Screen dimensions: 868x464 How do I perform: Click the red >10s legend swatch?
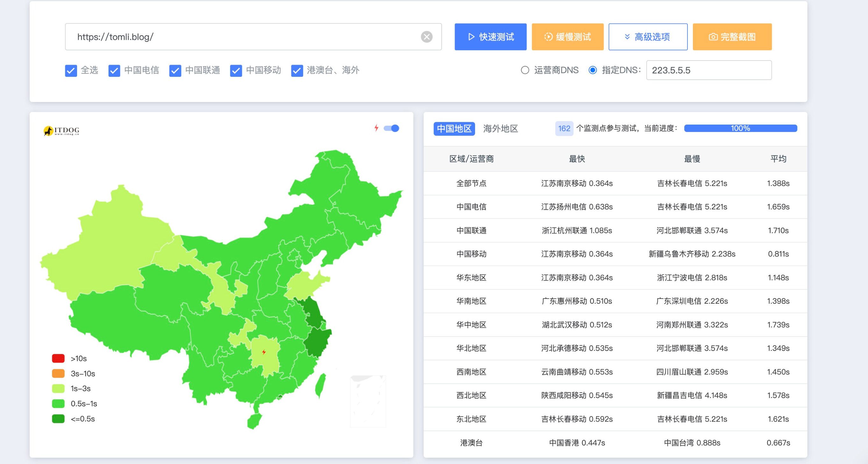tap(58, 358)
